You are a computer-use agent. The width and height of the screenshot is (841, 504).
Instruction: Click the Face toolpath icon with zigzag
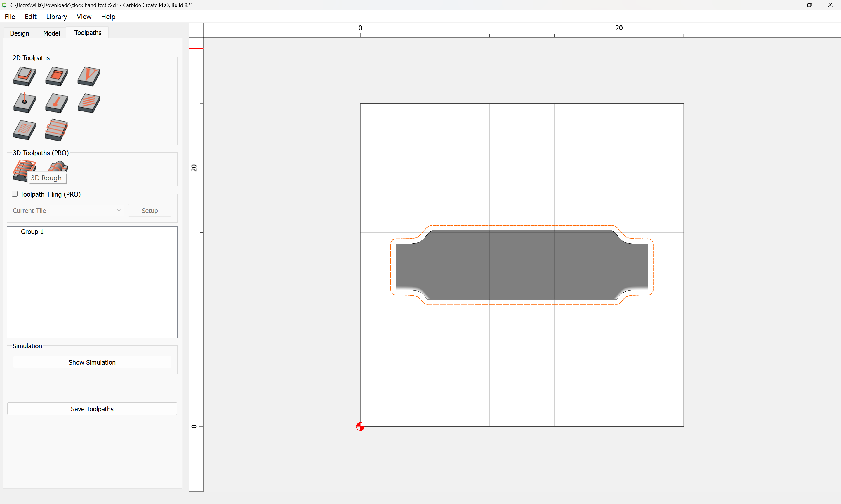pos(56,130)
